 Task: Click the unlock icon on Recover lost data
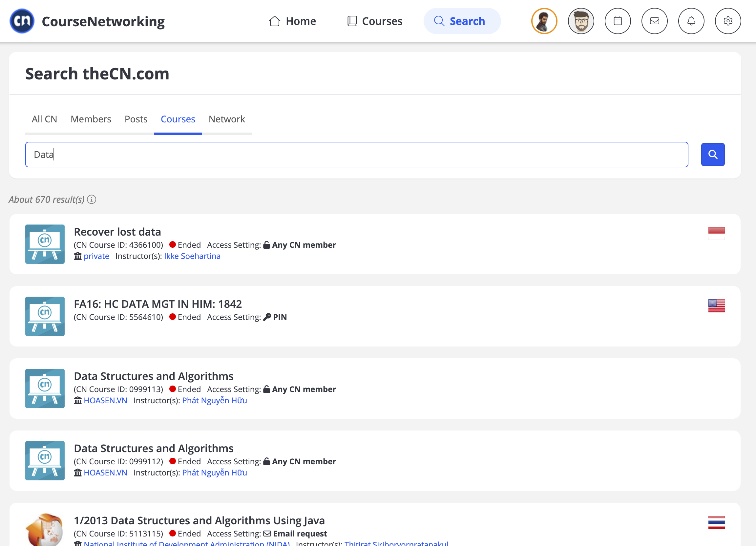267,245
